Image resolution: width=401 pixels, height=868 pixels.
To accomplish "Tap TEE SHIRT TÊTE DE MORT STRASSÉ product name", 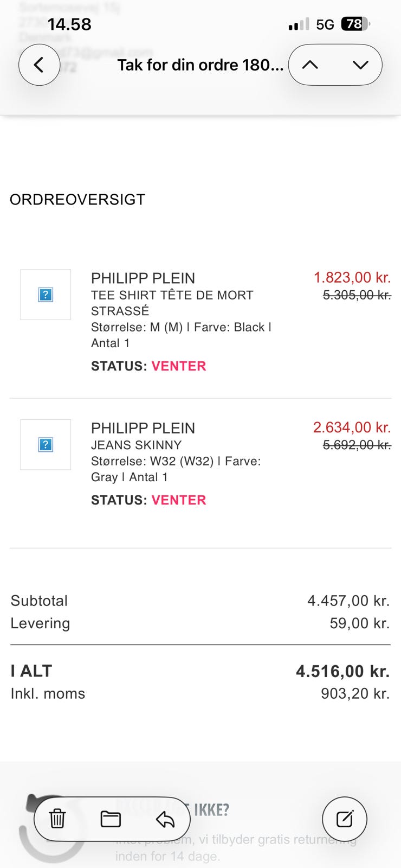I will (x=172, y=303).
